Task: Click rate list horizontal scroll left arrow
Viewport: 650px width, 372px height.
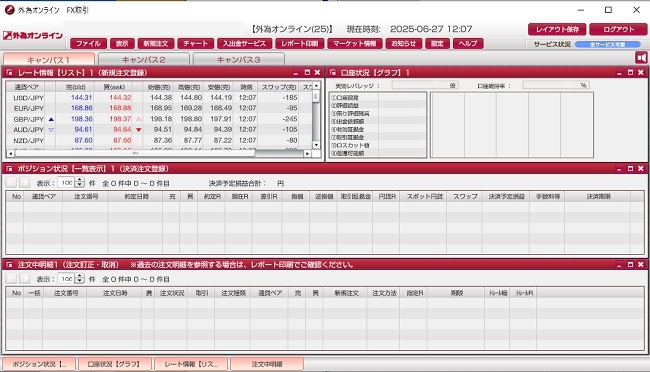Action: (11, 153)
